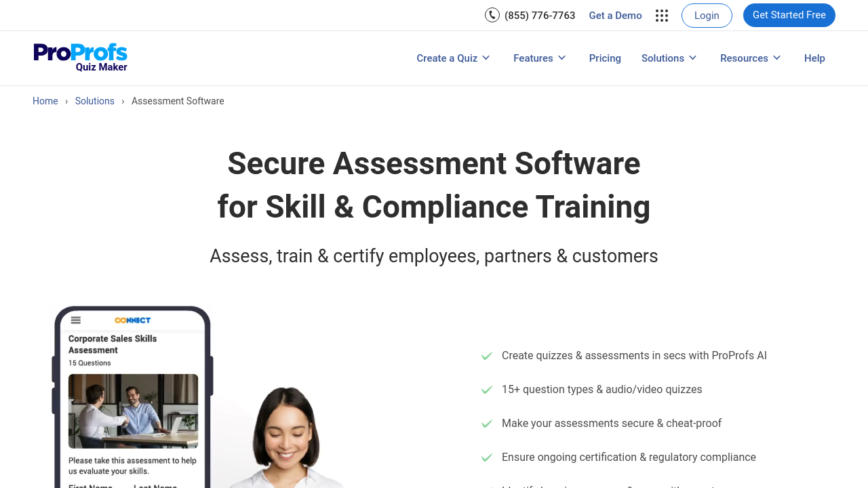The height and width of the screenshot is (488, 868).
Task: Open the Solutions navigation dropdown
Action: click(669, 58)
